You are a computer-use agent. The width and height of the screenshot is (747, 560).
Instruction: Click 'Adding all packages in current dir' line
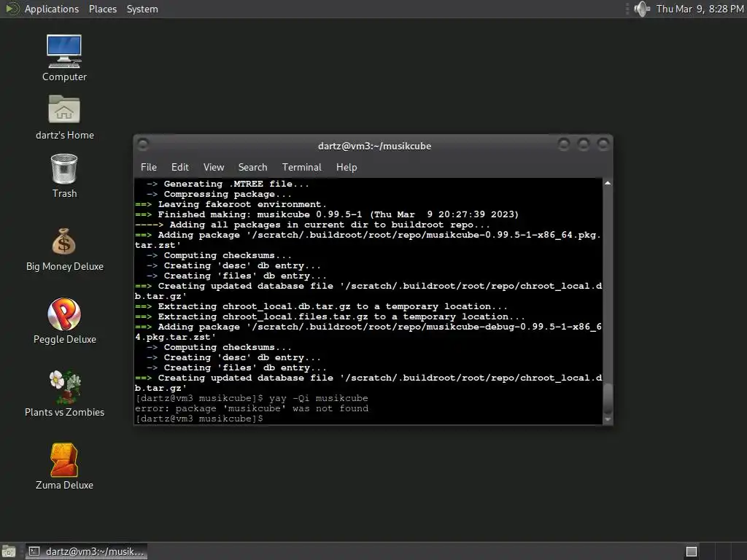tap(312, 225)
